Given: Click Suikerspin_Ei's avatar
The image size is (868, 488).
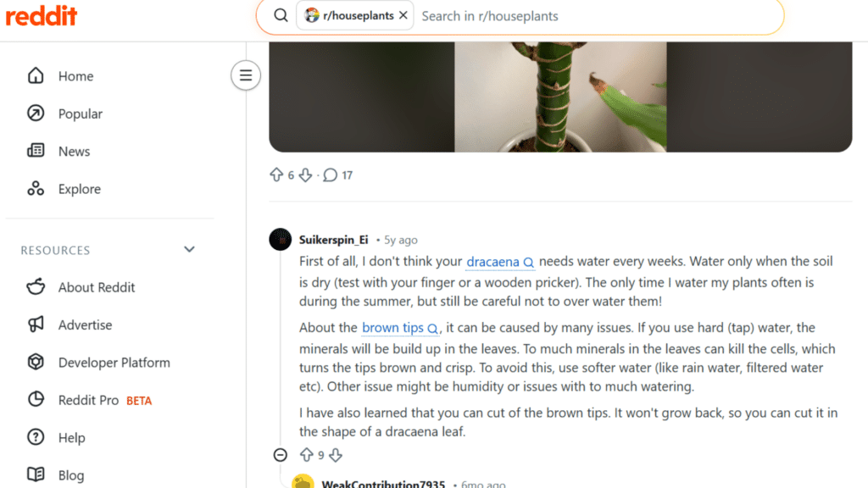Looking at the screenshot, I should point(280,239).
